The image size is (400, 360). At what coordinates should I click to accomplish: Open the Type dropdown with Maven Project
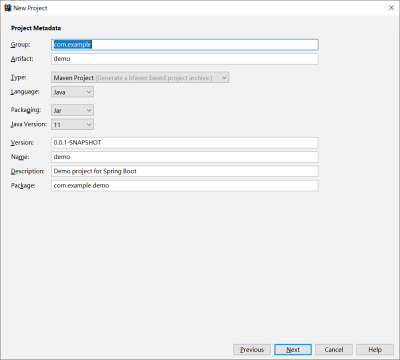(140, 78)
